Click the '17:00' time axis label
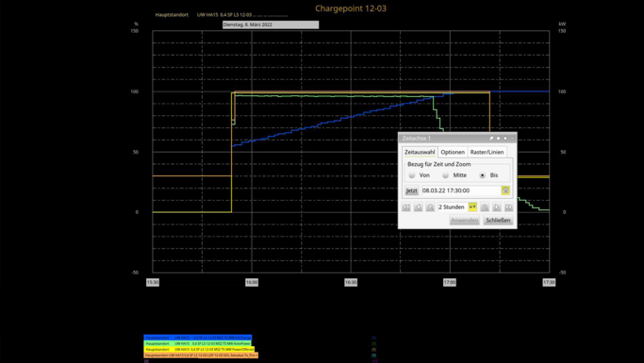This screenshot has width=644, height=363. pos(450,283)
